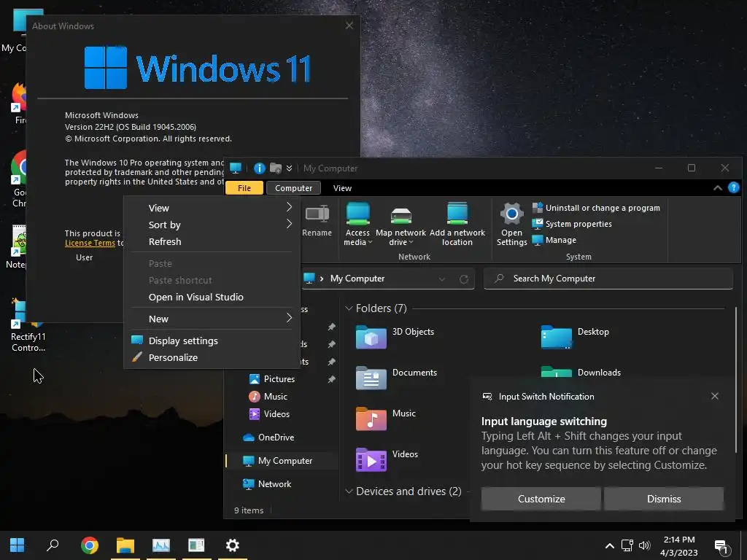Open Access media in the ribbon

[x=357, y=224]
